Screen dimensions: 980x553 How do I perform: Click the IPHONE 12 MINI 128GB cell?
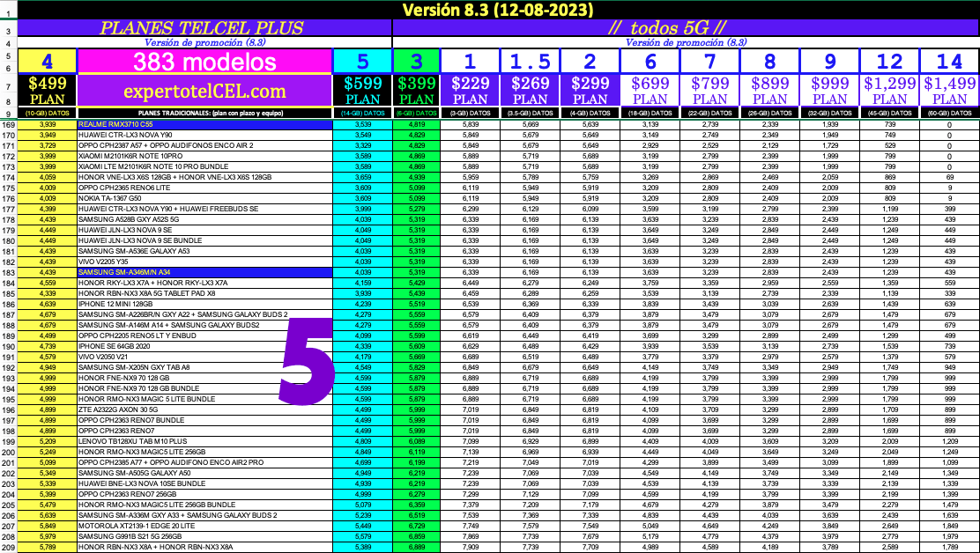(204, 304)
